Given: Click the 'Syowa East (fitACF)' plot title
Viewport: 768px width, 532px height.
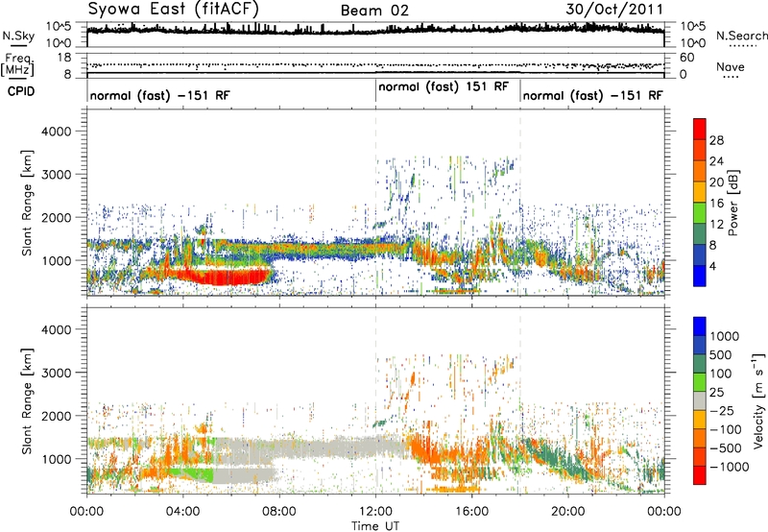Looking at the screenshot, I should pos(174,10).
